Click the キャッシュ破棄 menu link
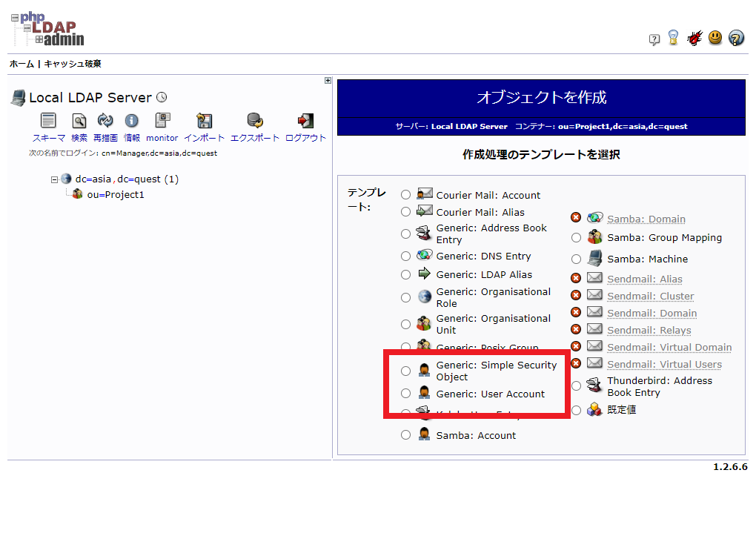 click(73, 64)
